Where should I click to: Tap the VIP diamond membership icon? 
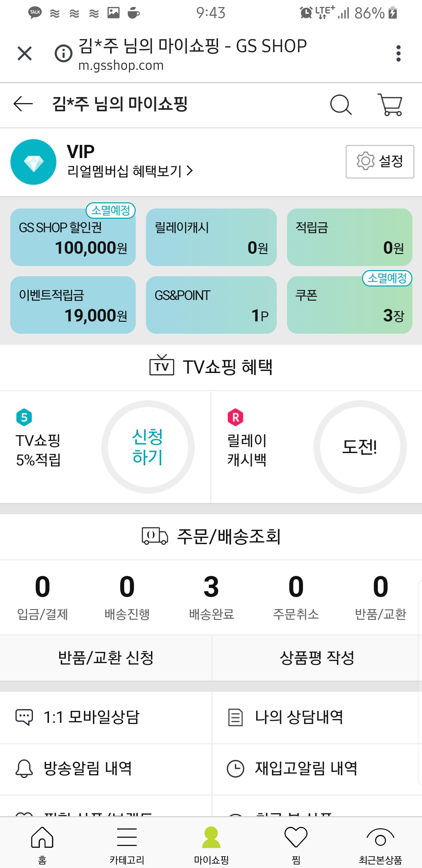33,162
